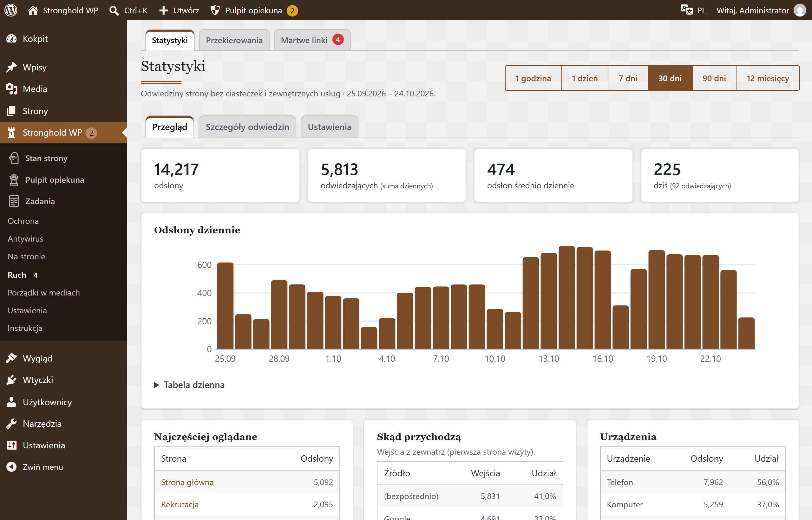Open the Administrator avatar

800,10
